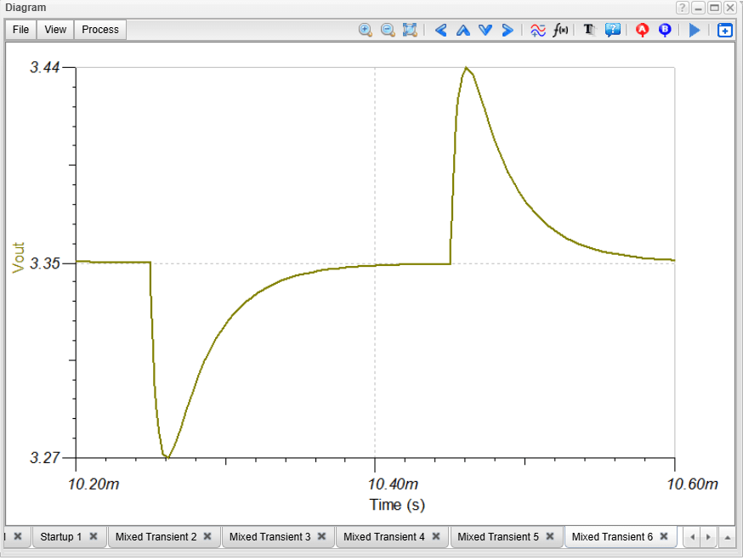743x560 pixels.
Task: Place cursor marker A
Action: [643, 30]
